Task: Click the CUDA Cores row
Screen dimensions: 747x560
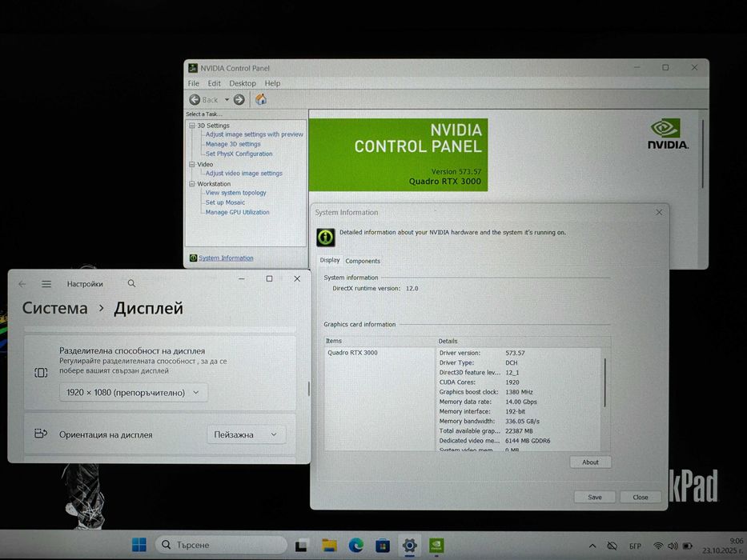Action: pos(480,382)
